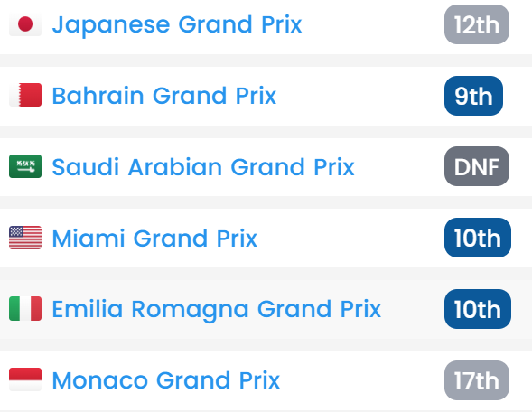The width and height of the screenshot is (532, 412).
Task: Open the Saudi Arabian Grand Prix link
Action: coord(203,166)
